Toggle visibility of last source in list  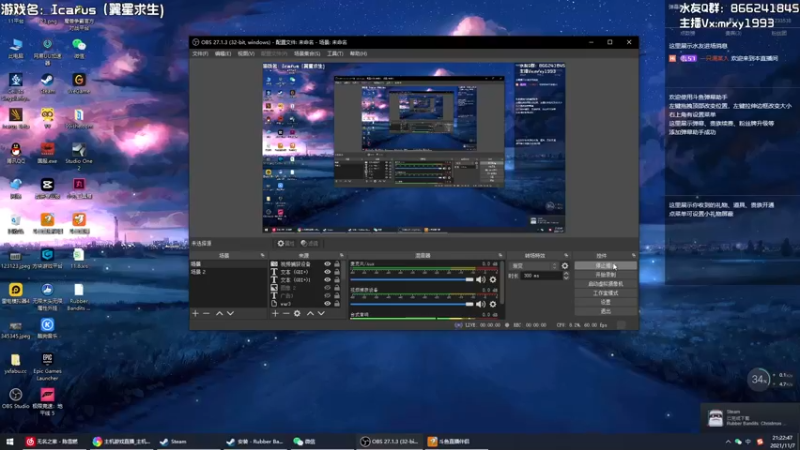328,304
